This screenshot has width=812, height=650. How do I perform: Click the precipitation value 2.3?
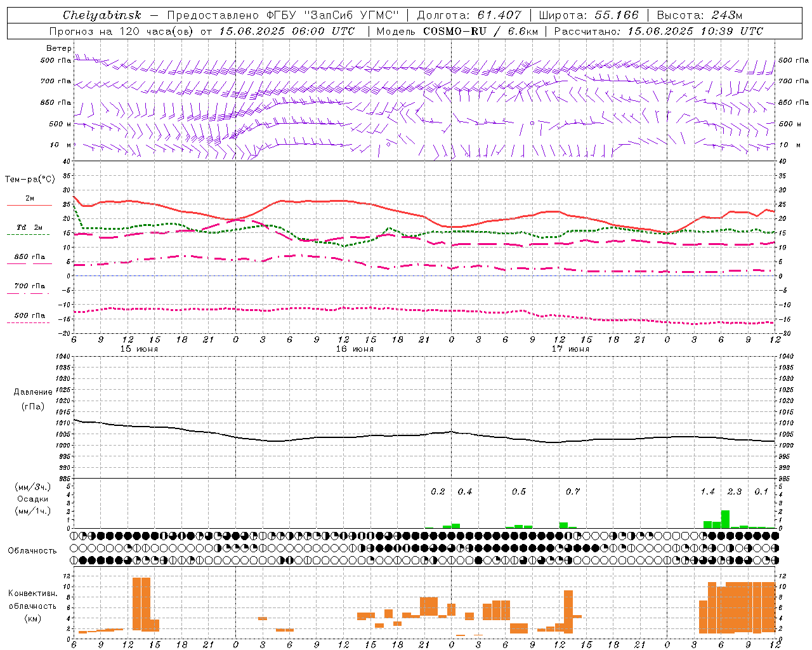tap(735, 492)
